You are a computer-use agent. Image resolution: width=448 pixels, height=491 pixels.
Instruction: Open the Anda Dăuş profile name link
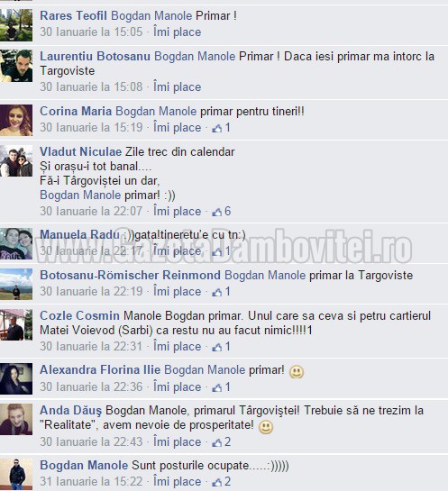(x=71, y=411)
